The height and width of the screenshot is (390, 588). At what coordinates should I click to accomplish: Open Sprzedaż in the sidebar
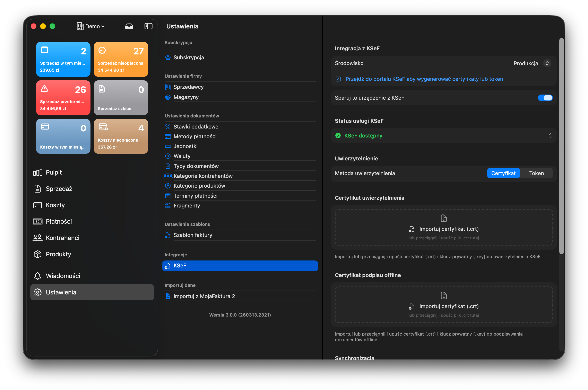click(x=59, y=189)
